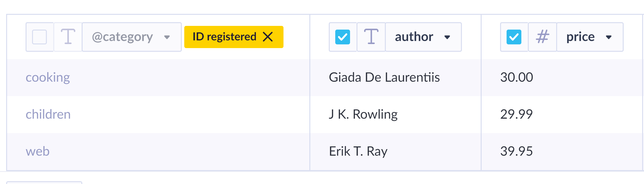Select the text type icon for @category column
Image resolution: width=644 pixels, height=184 pixels.
[x=68, y=37]
